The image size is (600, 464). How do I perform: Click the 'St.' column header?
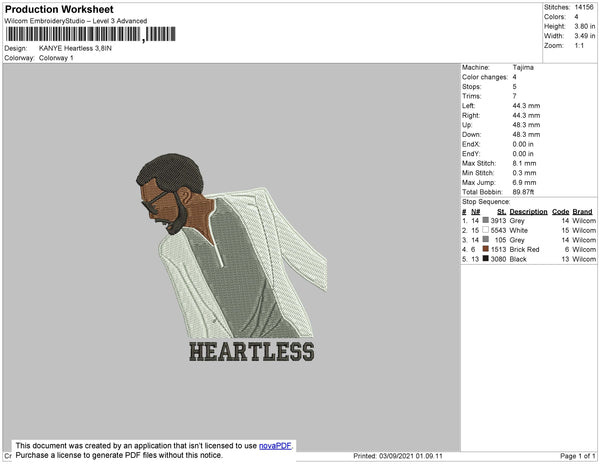click(501, 212)
